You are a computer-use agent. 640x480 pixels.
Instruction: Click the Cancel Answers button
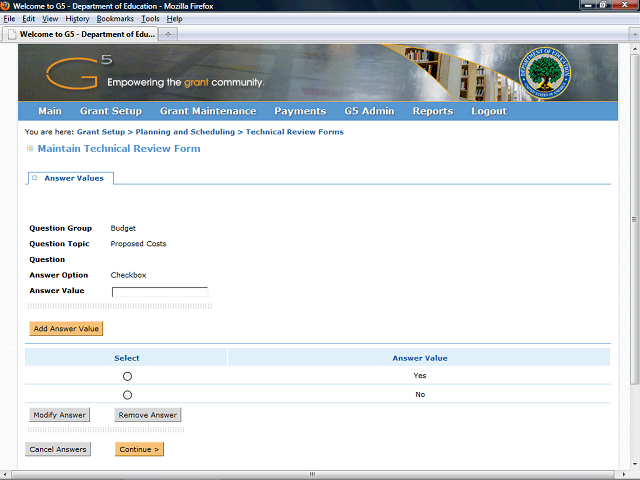pyautogui.click(x=58, y=449)
